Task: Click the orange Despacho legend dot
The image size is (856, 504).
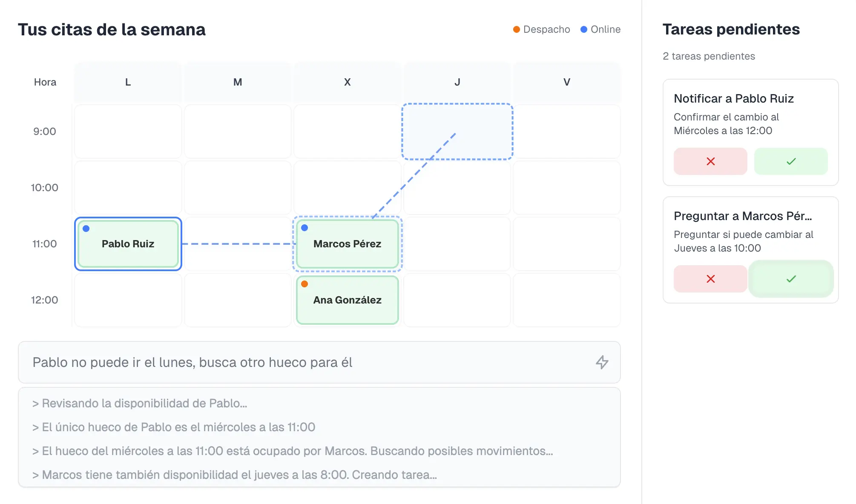Action: point(516,29)
